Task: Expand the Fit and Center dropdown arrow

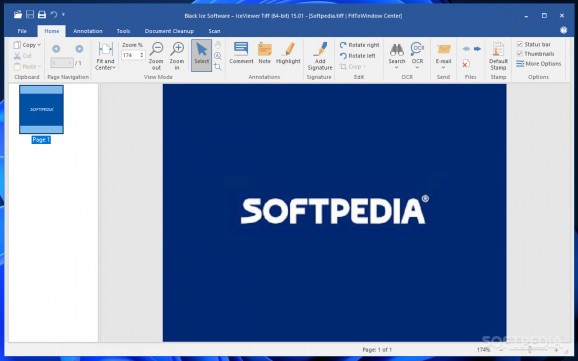Action: (114, 68)
